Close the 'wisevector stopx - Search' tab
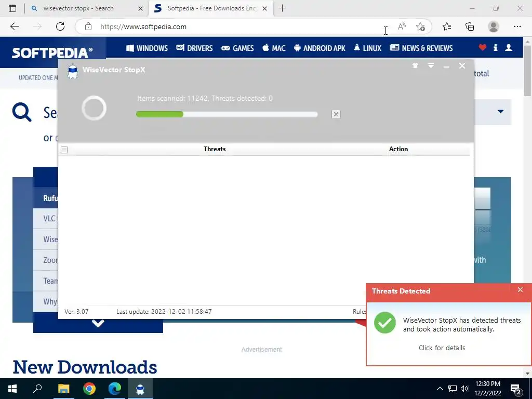Screen dimensions: 532x399 140,8
